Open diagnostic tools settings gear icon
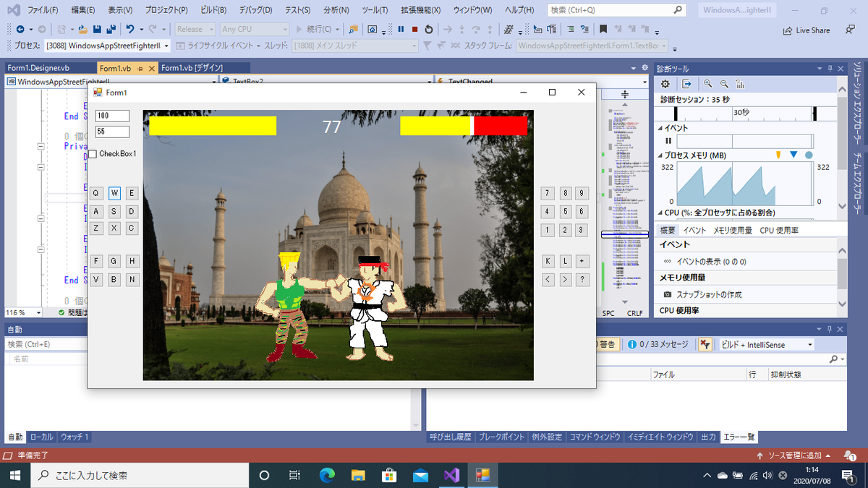The image size is (868, 488). [x=665, y=84]
